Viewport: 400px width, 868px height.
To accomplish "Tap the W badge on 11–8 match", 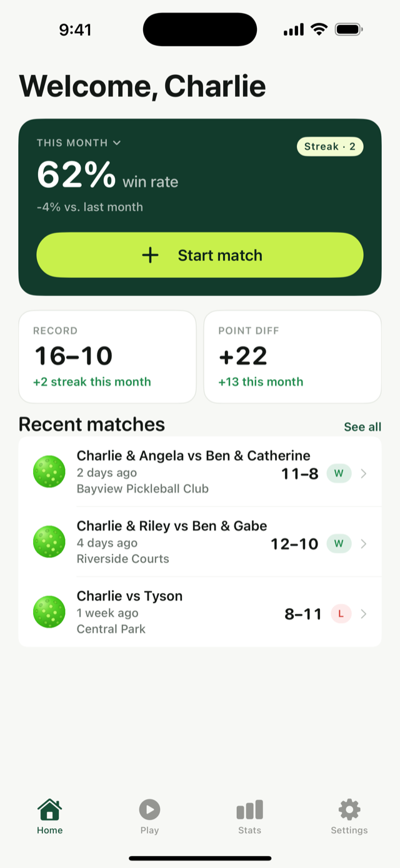I will pyautogui.click(x=339, y=473).
